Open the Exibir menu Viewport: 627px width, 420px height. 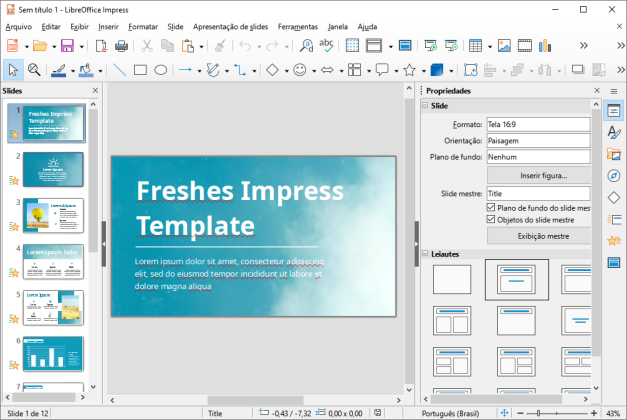(x=79, y=27)
